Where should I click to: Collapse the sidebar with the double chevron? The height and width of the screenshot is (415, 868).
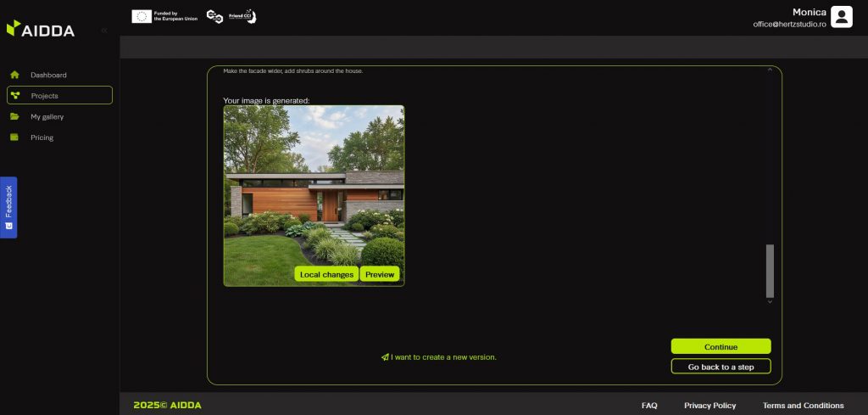pyautogui.click(x=104, y=31)
